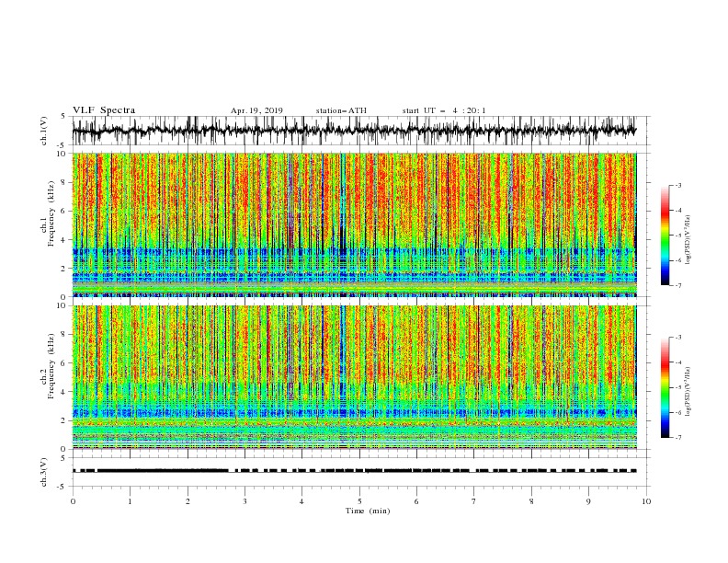
Task: Click the "ch.1(V)" waveform axis label
Action: (44, 131)
